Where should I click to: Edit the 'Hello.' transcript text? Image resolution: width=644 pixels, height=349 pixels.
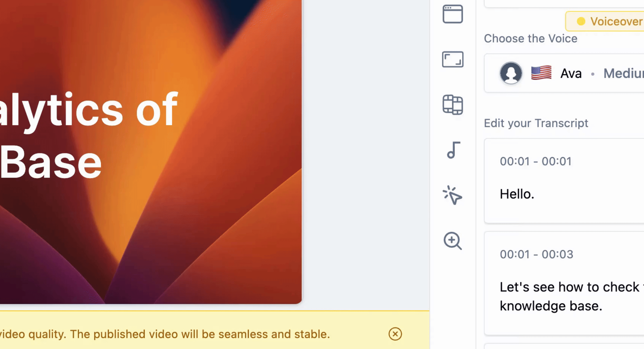[517, 194]
